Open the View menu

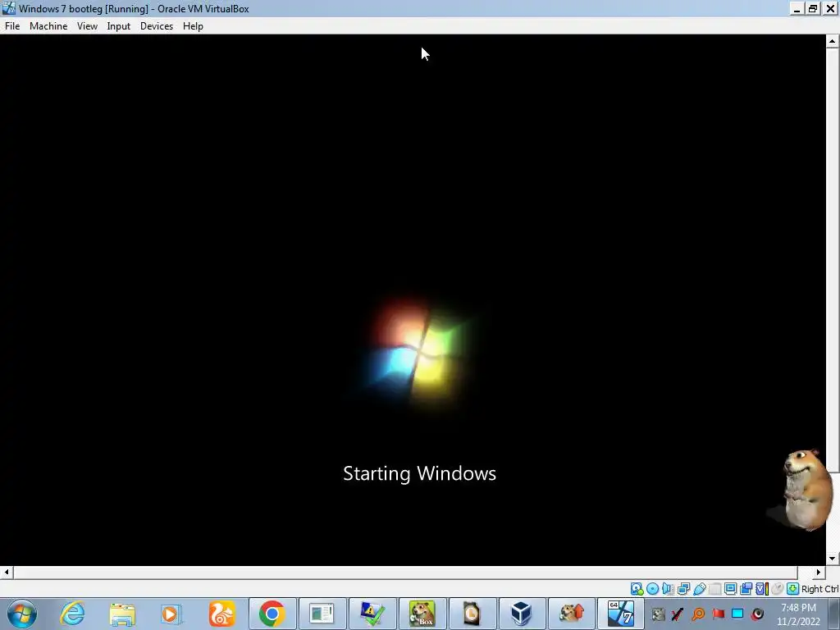click(x=87, y=26)
